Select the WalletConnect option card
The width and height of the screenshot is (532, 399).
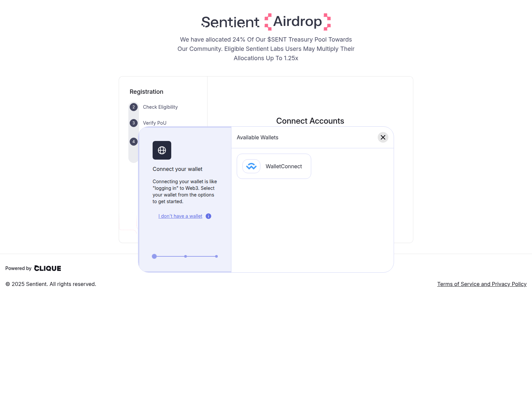point(274,166)
